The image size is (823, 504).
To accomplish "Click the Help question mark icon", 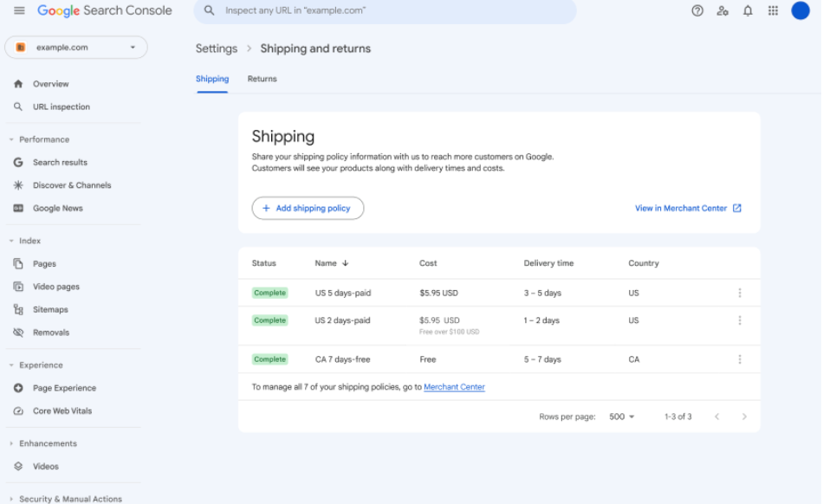I will (x=697, y=10).
